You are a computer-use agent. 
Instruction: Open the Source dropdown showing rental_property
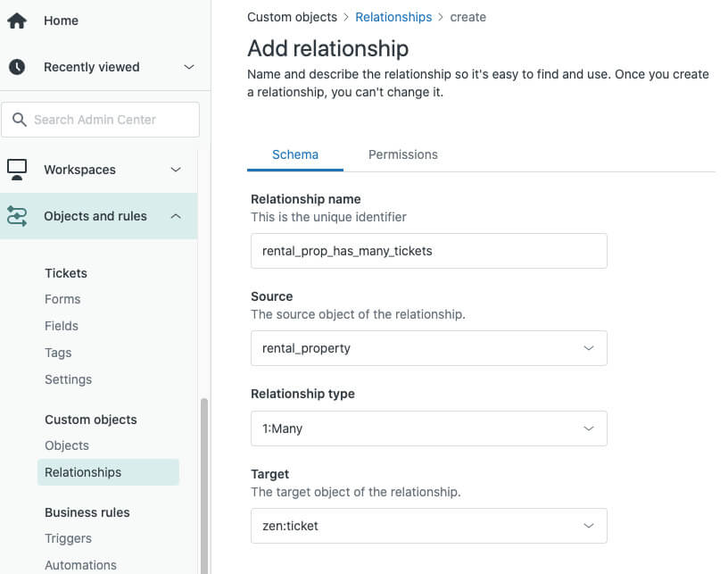[x=428, y=348]
